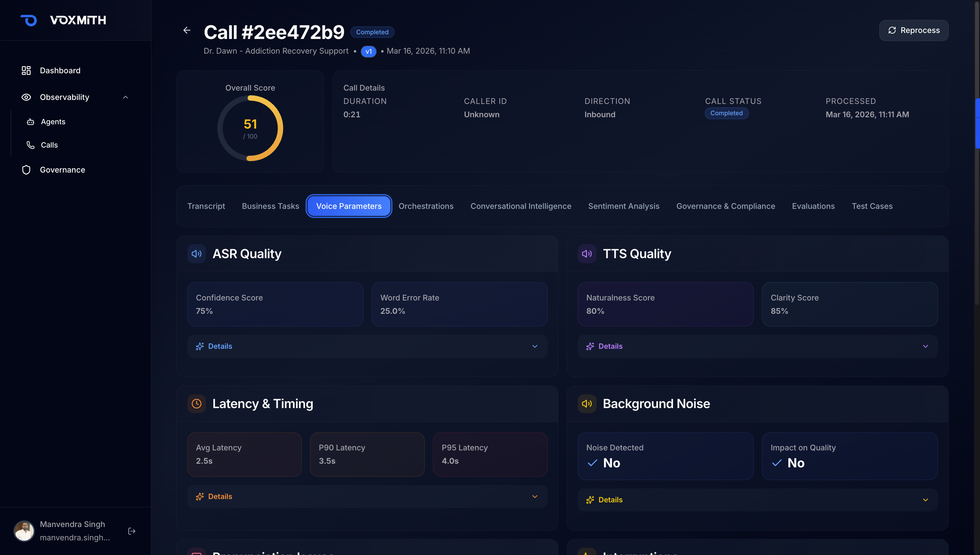Click the Latency & Timing clock icon
Viewport: 980px width, 555px height.
(x=196, y=404)
